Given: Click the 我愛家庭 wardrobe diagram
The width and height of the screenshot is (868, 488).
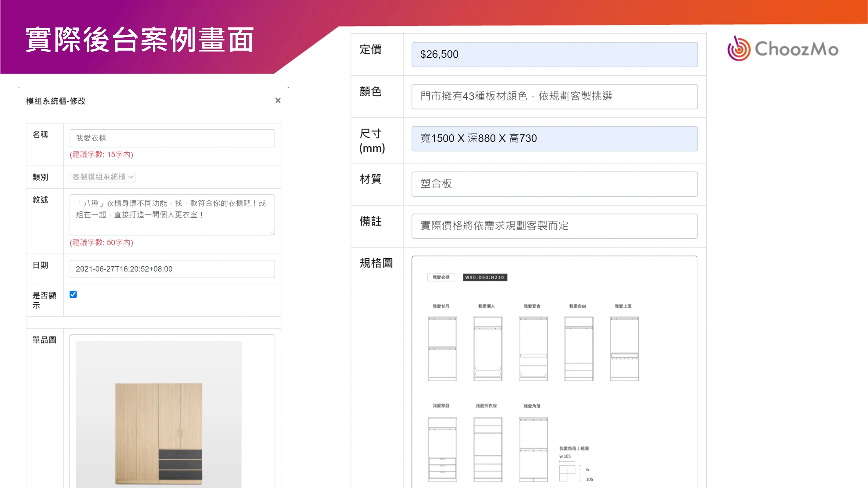Looking at the screenshot, I should coord(442,449).
